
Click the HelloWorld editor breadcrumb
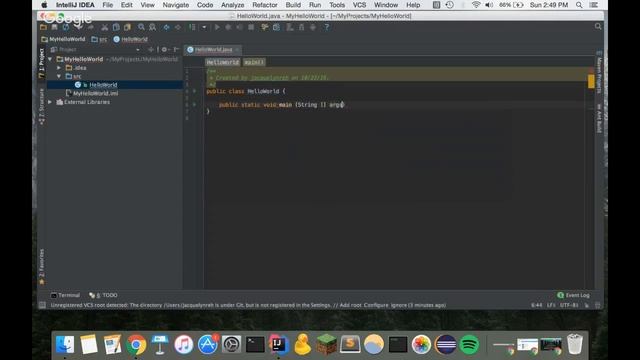click(x=222, y=62)
